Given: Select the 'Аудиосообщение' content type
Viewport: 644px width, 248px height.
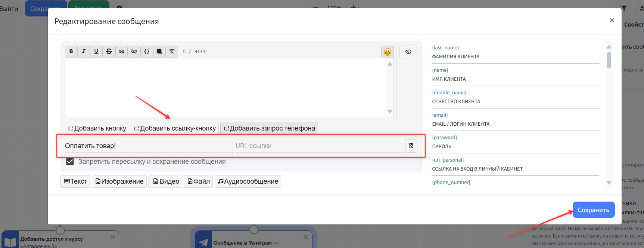Looking at the screenshot, I should pos(248,181).
